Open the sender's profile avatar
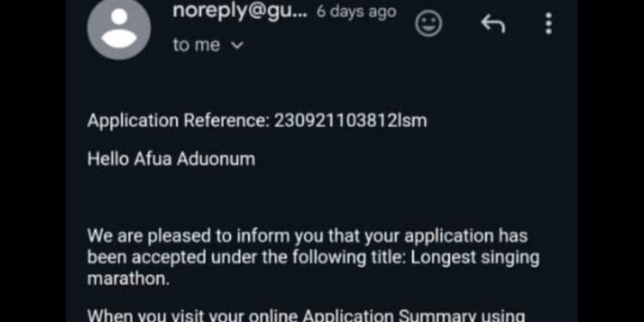This screenshot has height=322, width=644. coord(118,28)
